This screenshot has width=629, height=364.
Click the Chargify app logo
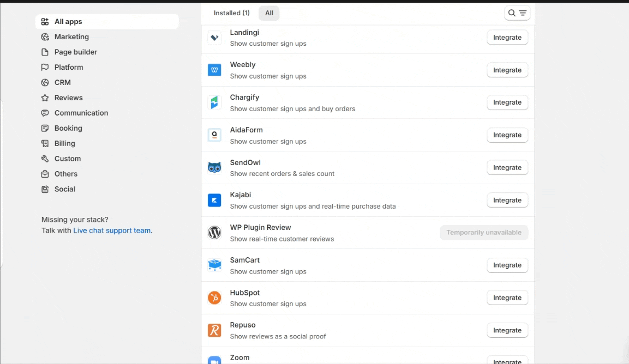pyautogui.click(x=214, y=102)
